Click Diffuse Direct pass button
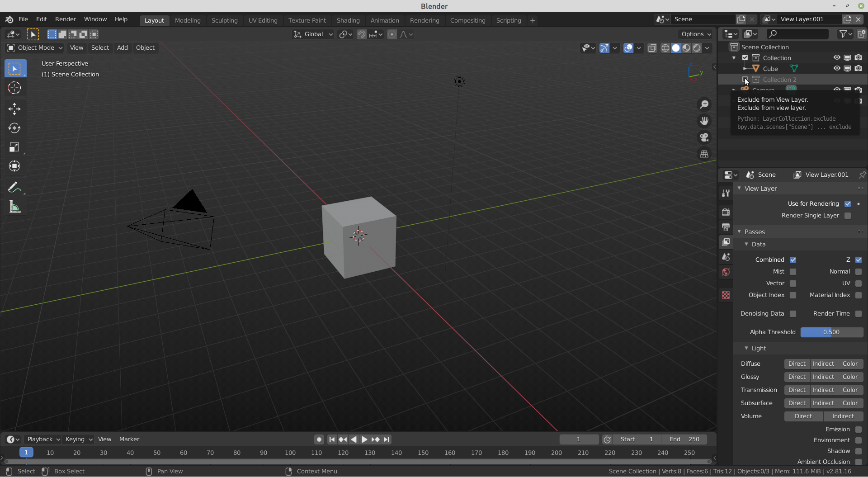Screen dimensions: 868x477 pyautogui.click(x=797, y=364)
